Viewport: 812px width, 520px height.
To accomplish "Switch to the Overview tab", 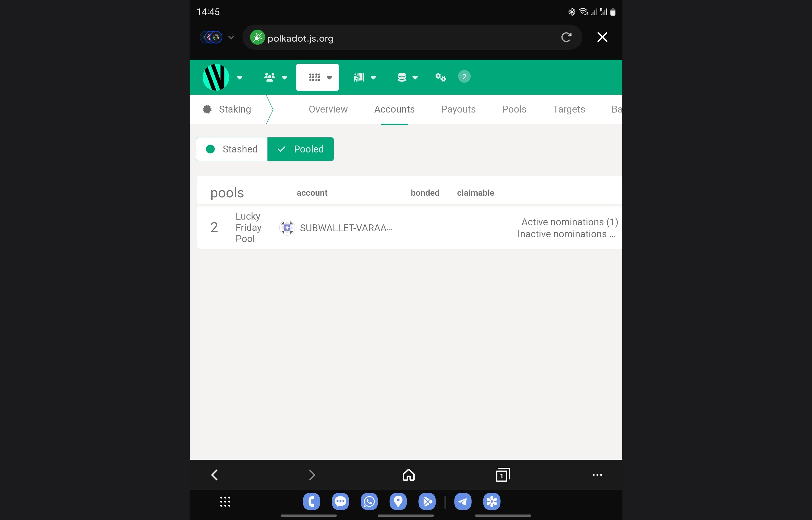I will pos(328,109).
